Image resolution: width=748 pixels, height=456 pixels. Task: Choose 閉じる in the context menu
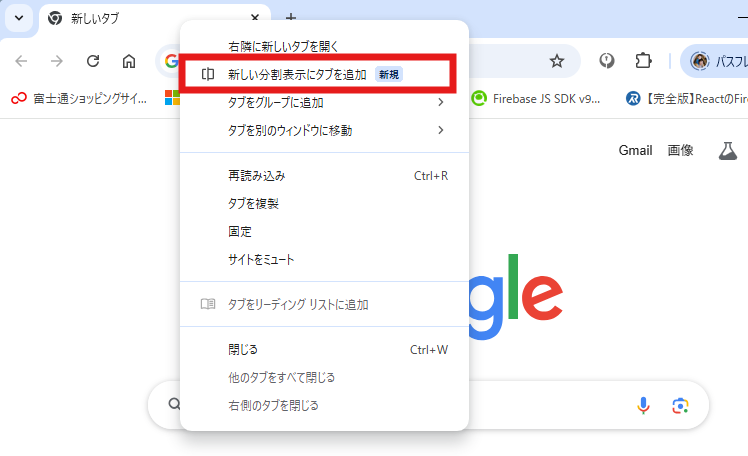324,350
